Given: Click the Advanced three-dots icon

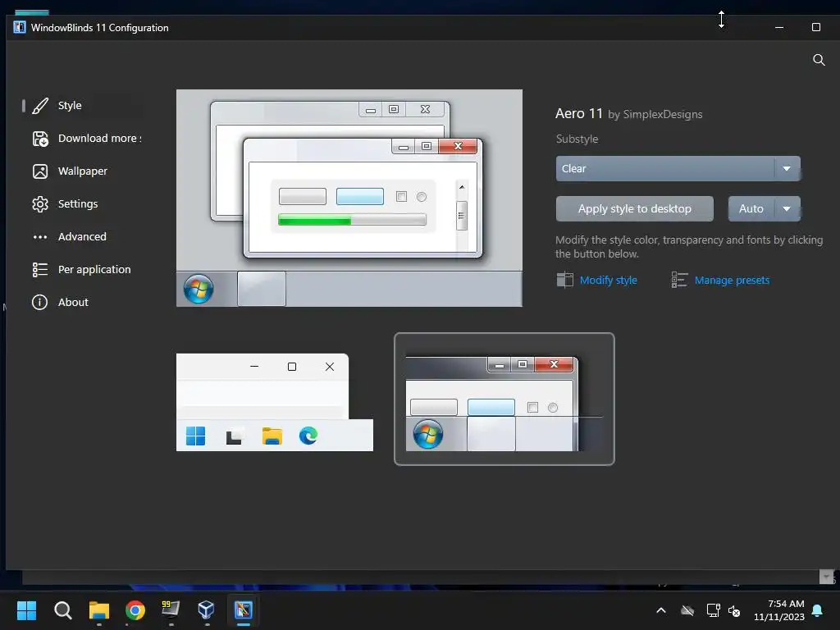Looking at the screenshot, I should (x=40, y=237).
